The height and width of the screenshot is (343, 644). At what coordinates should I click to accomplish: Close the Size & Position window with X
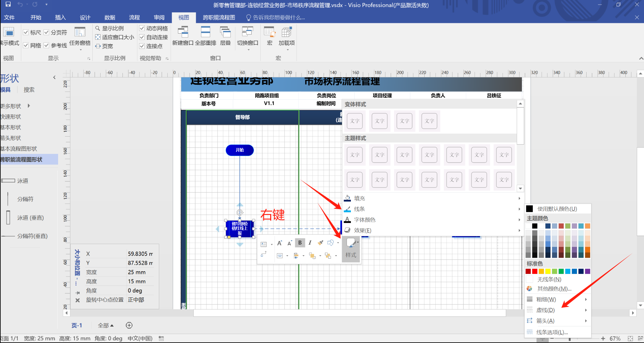pyautogui.click(x=77, y=300)
